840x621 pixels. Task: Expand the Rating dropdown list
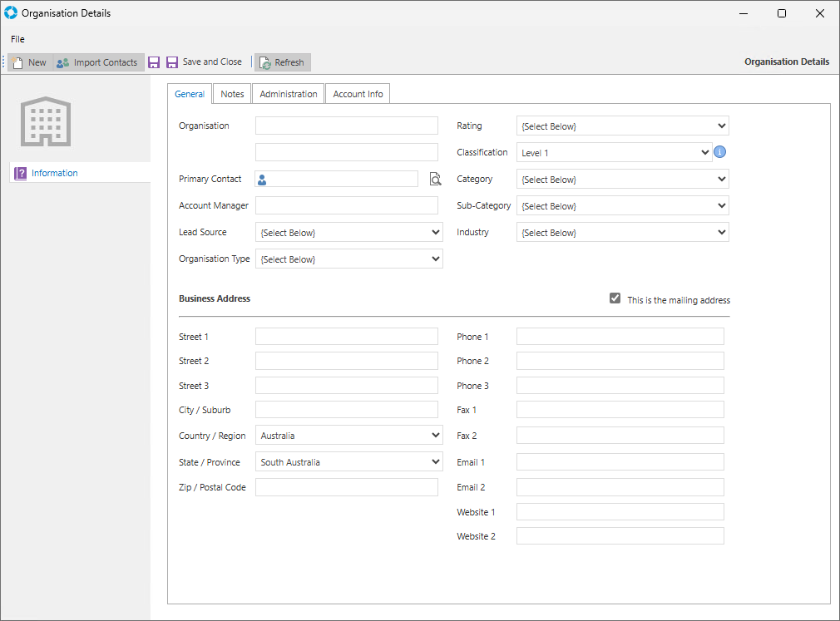[622, 126]
